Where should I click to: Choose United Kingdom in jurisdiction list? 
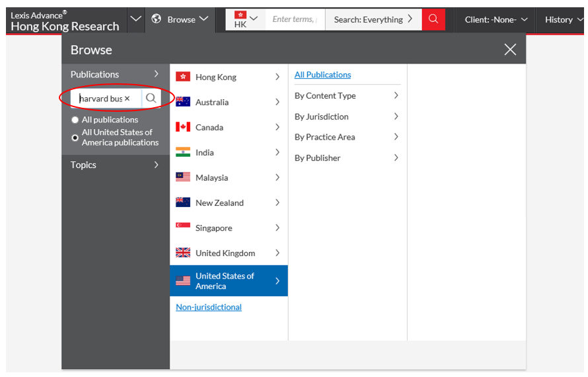(x=229, y=253)
